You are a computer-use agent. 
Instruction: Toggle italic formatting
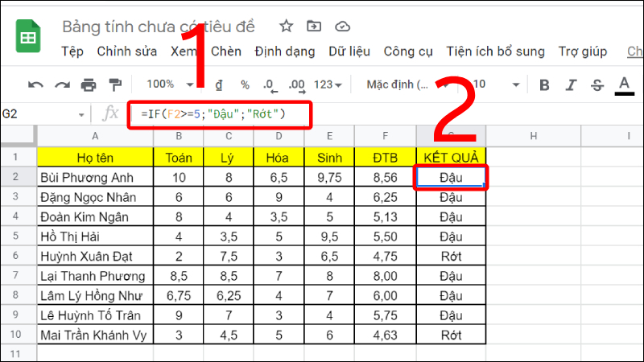tap(571, 84)
